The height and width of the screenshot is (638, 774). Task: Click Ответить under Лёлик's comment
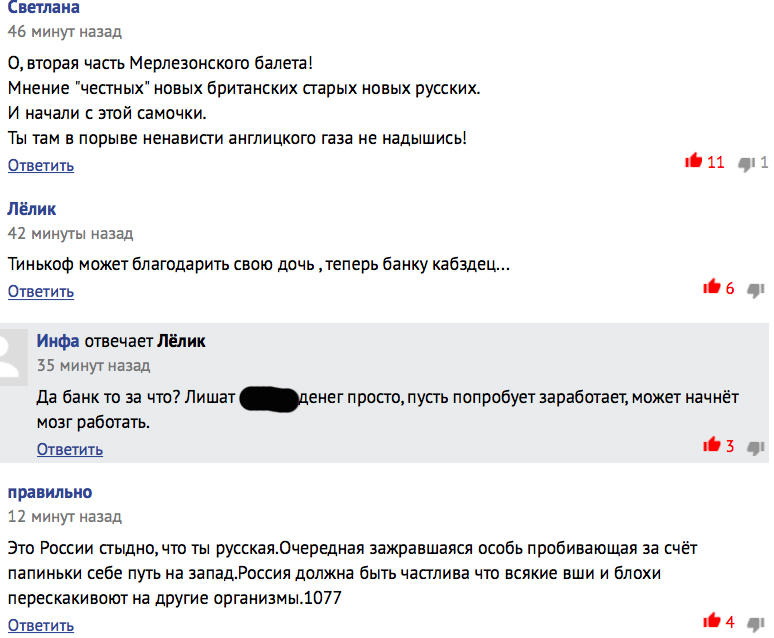41,291
